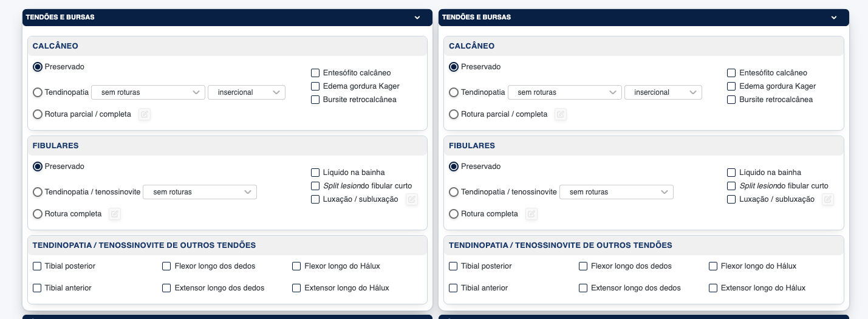The image size is (868, 319).
Task: Click edit icon beside Rotura parcial / completa, right panel
Action: tap(561, 114)
